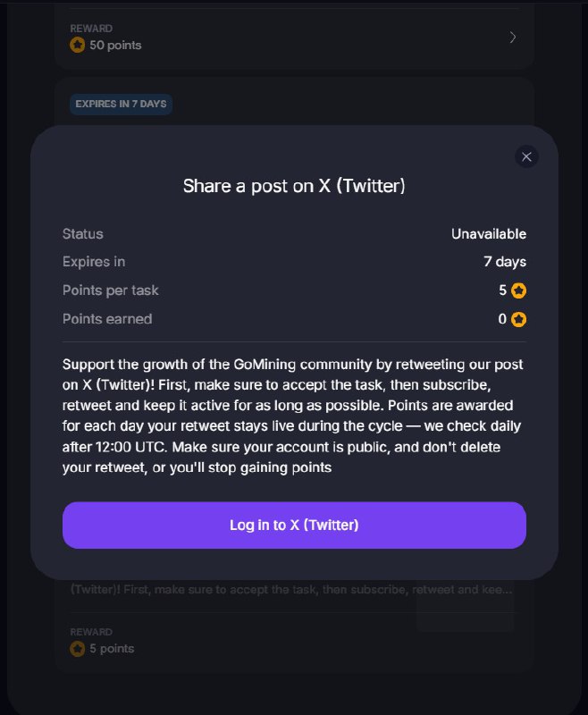
Task: Click the 50 points reward text
Action: pos(115,46)
